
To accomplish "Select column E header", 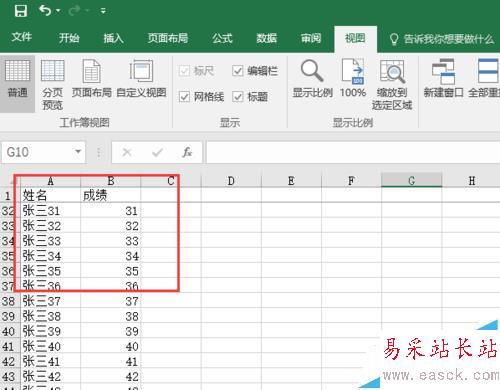I will (x=291, y=181).
